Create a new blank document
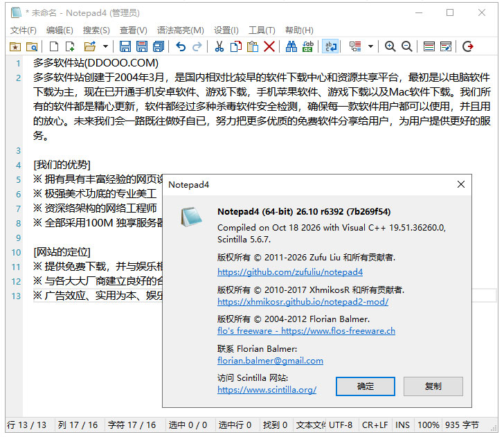This screenshot has height=437, width=504. click(54, 46)
